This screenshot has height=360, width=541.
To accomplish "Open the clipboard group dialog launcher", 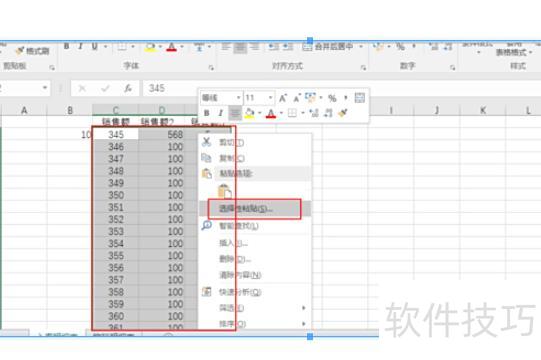I will pyautogui.click(x=52, y=68).
